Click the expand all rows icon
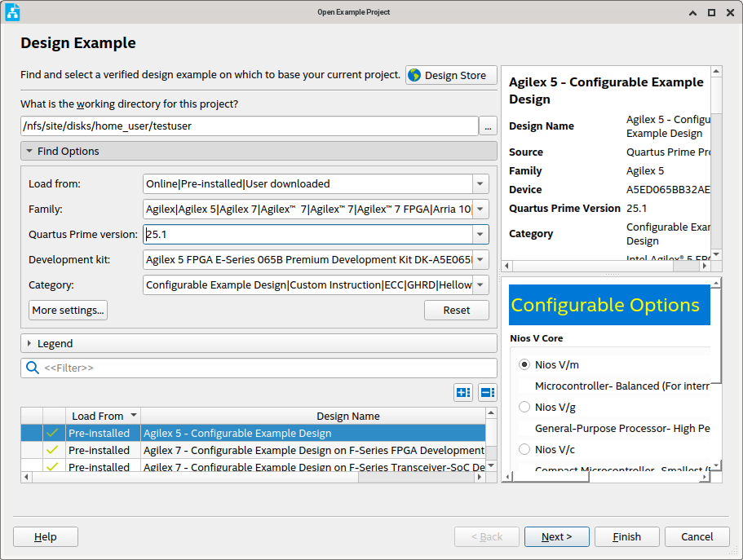The width and height of the screenshot is (743, 560). tap(463, 392)
